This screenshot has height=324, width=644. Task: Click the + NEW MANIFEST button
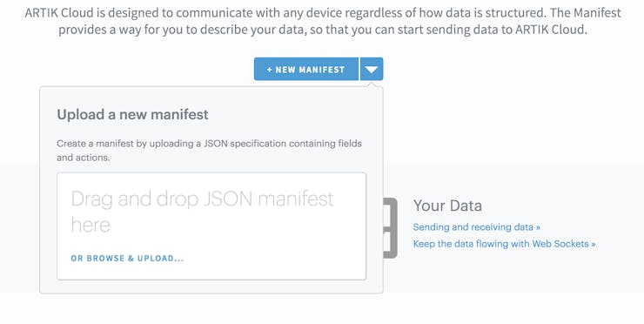[306, 69]
